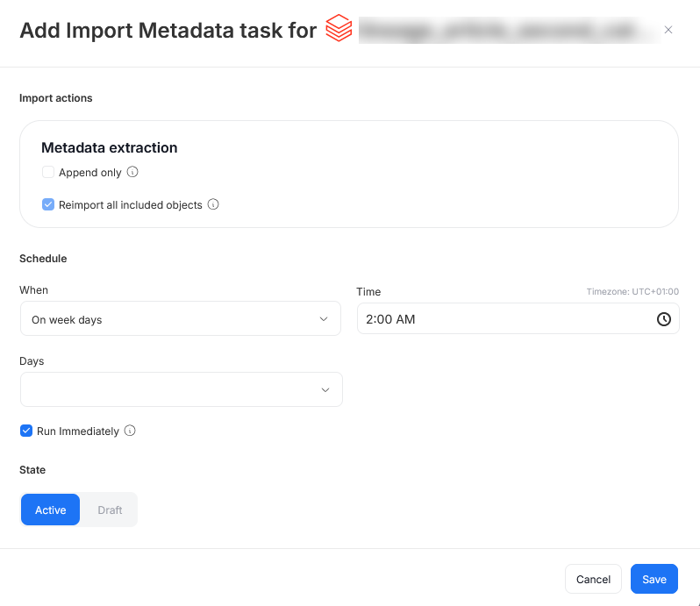
Task: Save the import metadata task
Action: click(x=654, y=579)
